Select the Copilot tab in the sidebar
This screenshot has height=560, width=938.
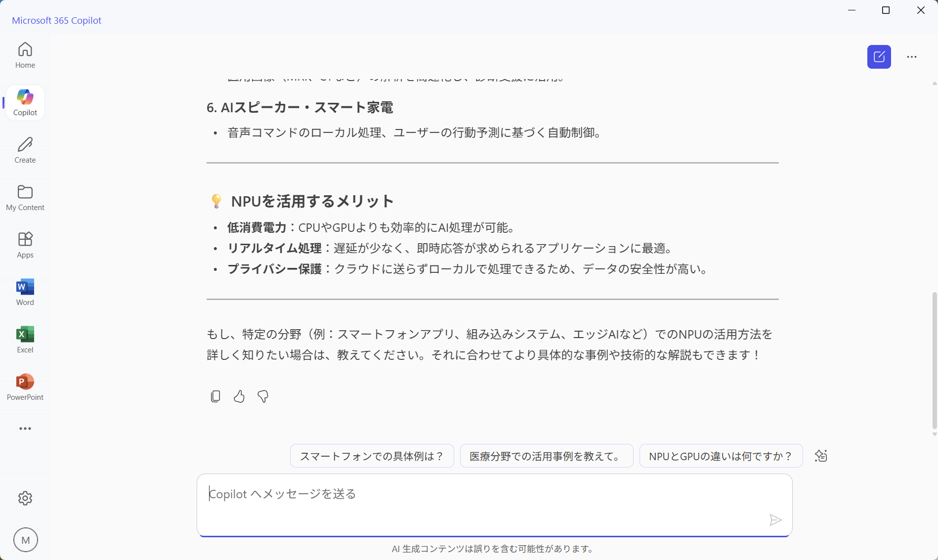pos(25,102)
